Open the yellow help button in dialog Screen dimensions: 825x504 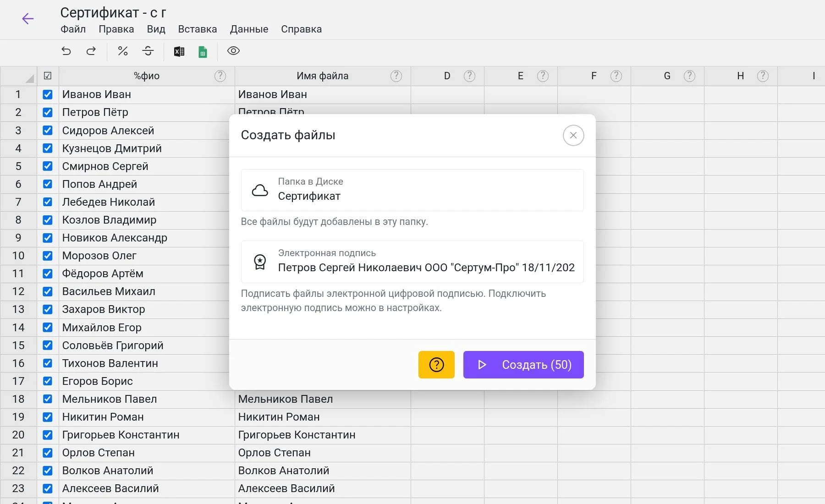pos(436,365)
